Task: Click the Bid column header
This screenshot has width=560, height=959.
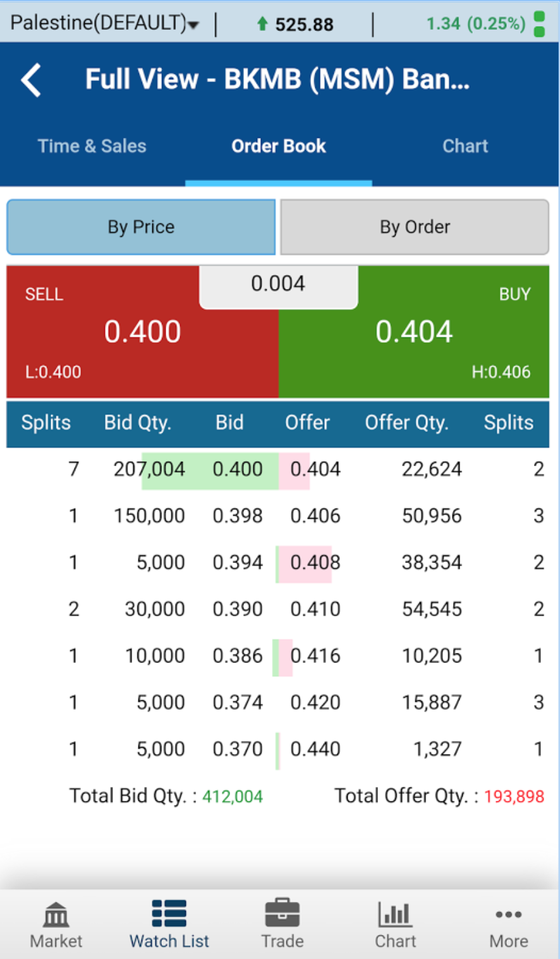Action: coord(229,423)
